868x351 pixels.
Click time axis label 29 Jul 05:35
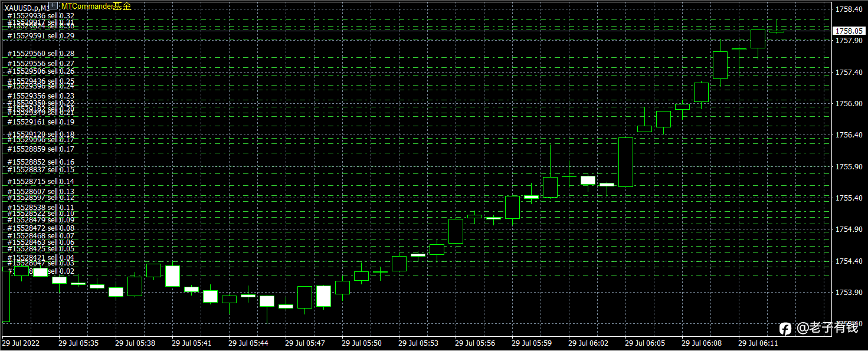[x=78, y=343]
